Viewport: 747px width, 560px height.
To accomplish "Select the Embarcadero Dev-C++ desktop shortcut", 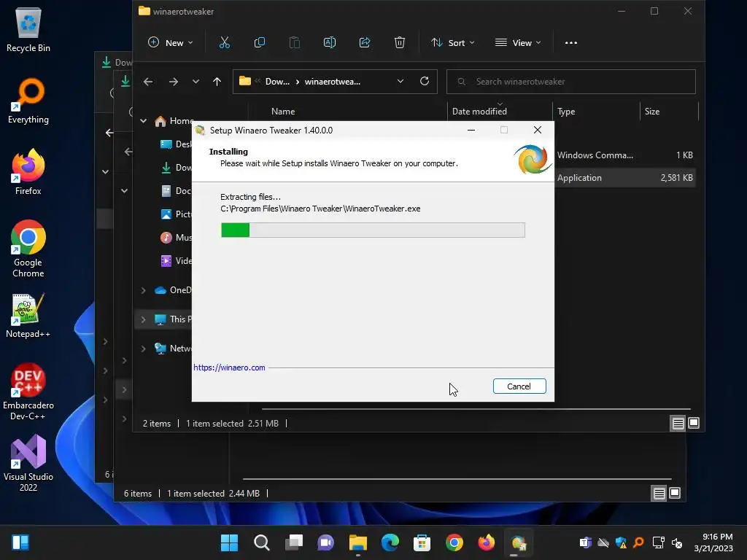I will click(x=28, y=392).
